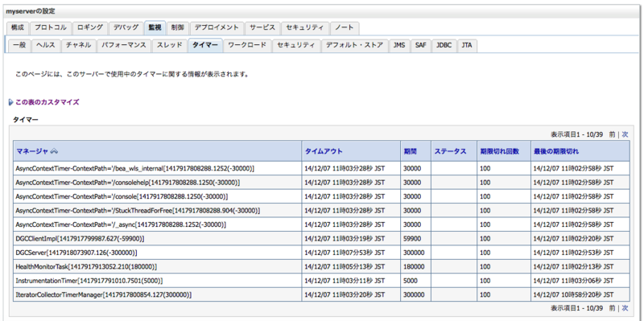Click the タイマー table caption
Image resolution: width=644 pixels, height=321 pixels.
tap(26, 119)
